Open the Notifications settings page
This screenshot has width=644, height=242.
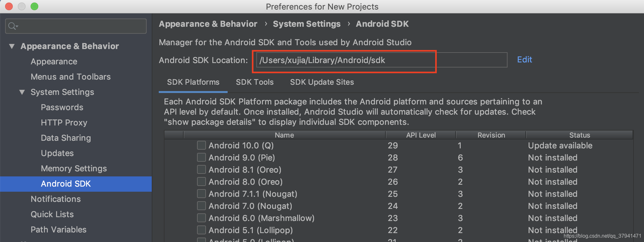point(56,199)
